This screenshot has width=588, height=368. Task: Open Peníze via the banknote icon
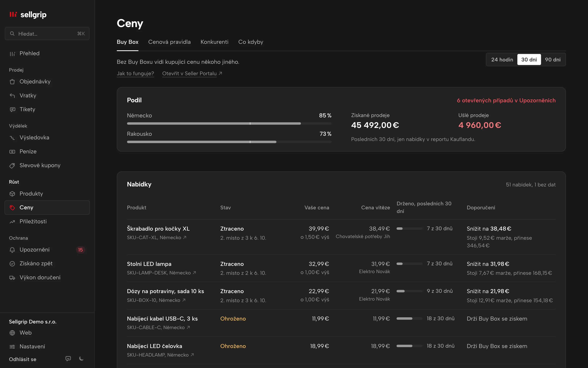pos(12,152)
